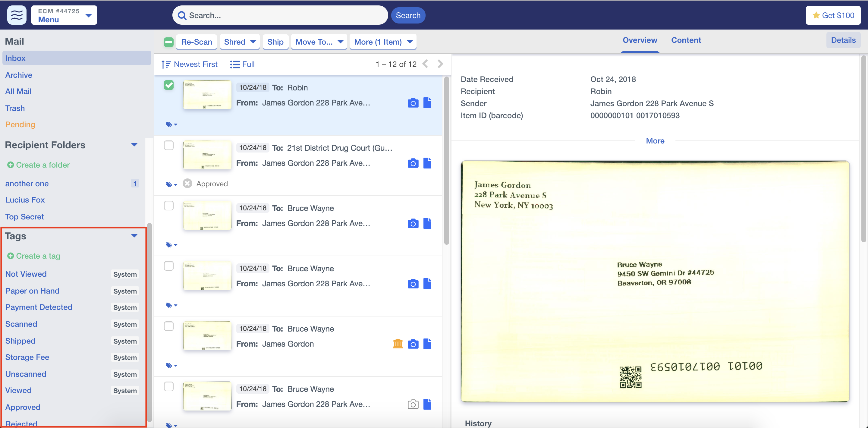Check the James Gordon sender item checkbox
Screen dimensions: 868x428
(x=168, y=326)
